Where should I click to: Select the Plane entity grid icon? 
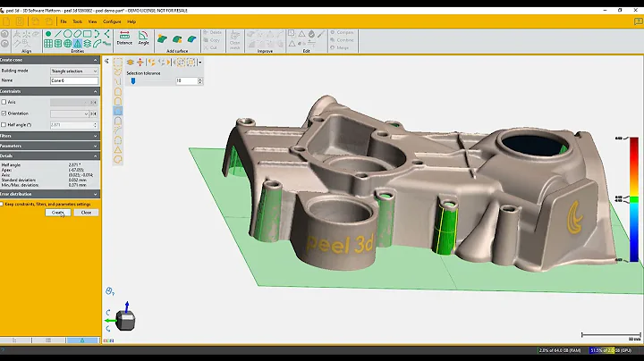(48, 44)
